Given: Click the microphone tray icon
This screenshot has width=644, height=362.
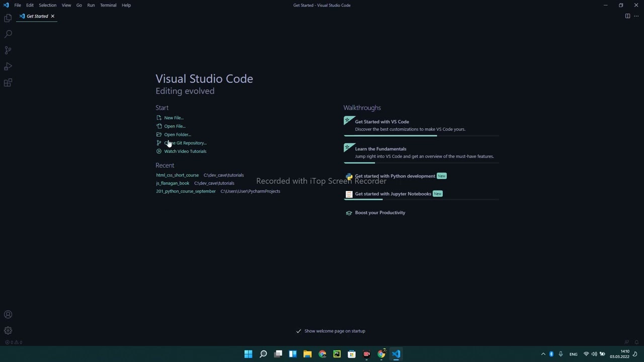Looking at the screenshot, I should point(560,354).
